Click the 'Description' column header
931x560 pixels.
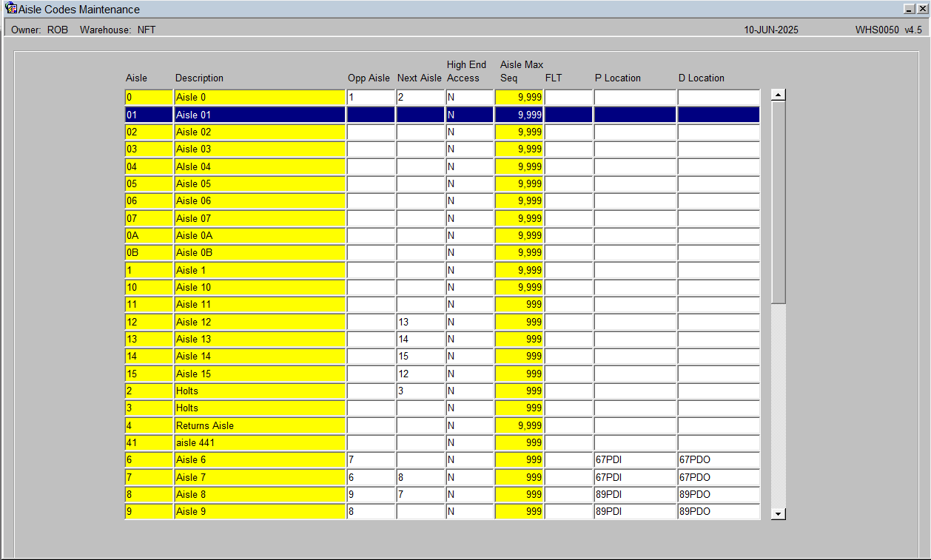coord(199,78)
